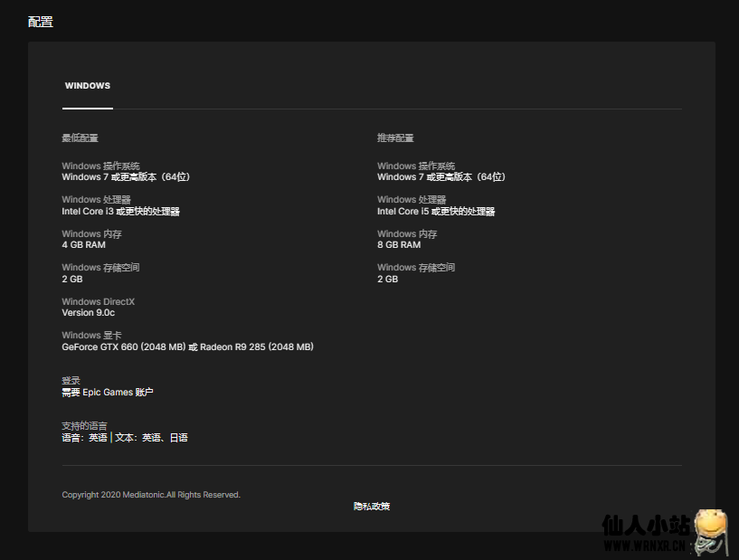
Task: Click the 语音：英语 audio language entry
Action: tap(84, 438)
